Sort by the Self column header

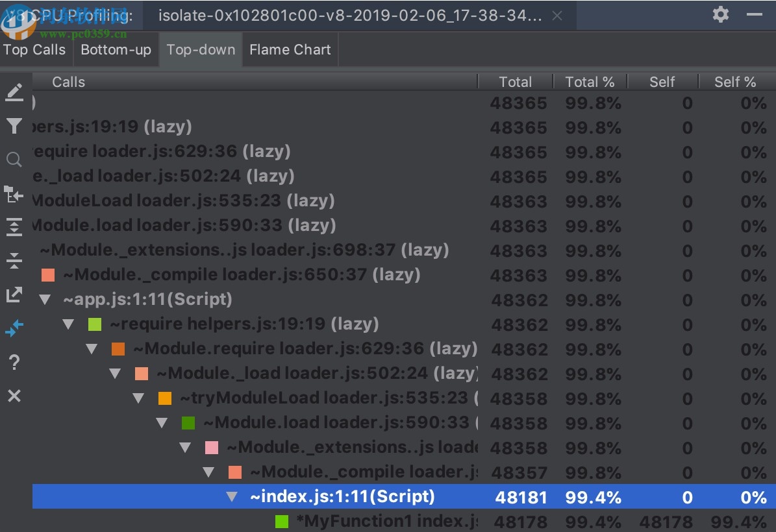tap(662, 82)
